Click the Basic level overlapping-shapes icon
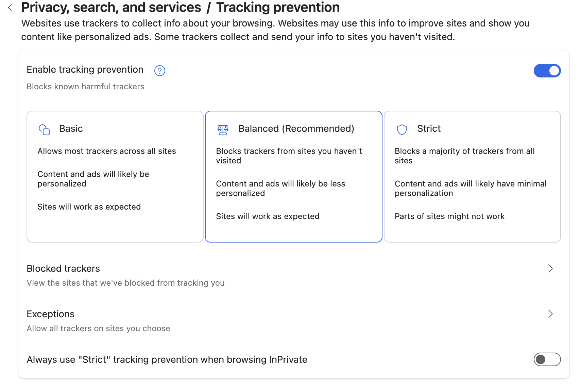The height and width of the screenshot is (392, 580). pos(44,129)
